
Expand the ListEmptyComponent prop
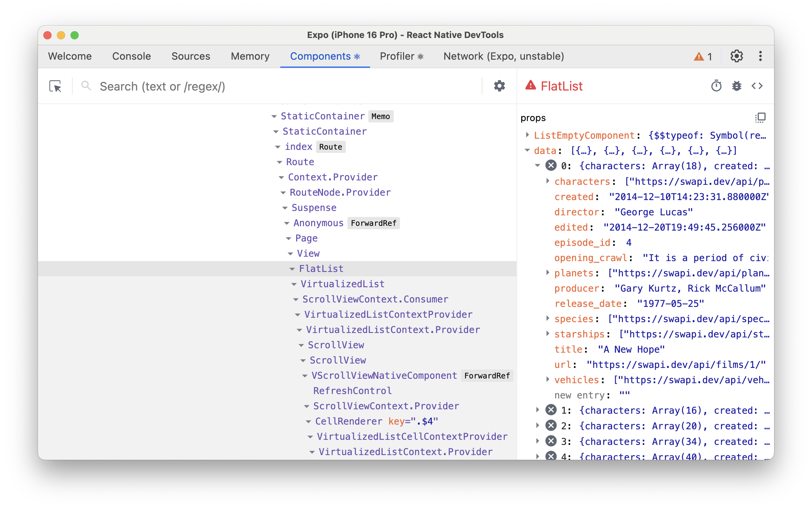click(x=527, y=135)
